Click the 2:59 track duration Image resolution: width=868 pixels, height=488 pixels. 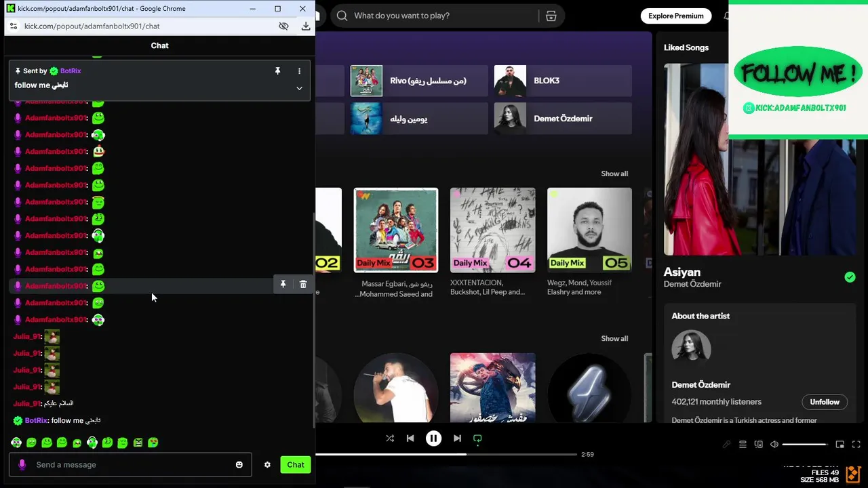tap(587, 454)
